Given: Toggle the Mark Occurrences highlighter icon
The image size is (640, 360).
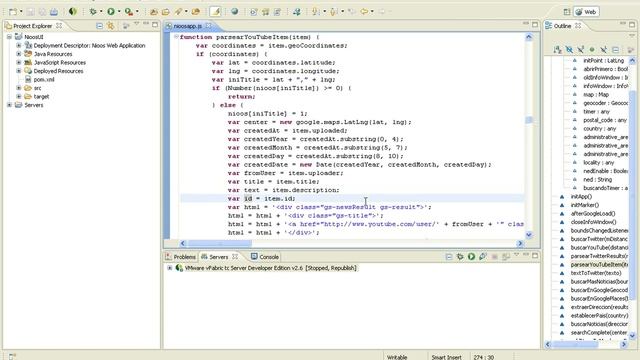Looking at the screenshot, I should [x=216, y=12].
